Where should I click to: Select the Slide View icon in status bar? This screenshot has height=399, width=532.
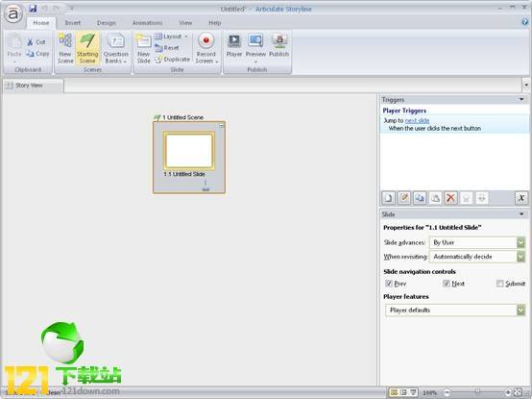pos(403,392)
